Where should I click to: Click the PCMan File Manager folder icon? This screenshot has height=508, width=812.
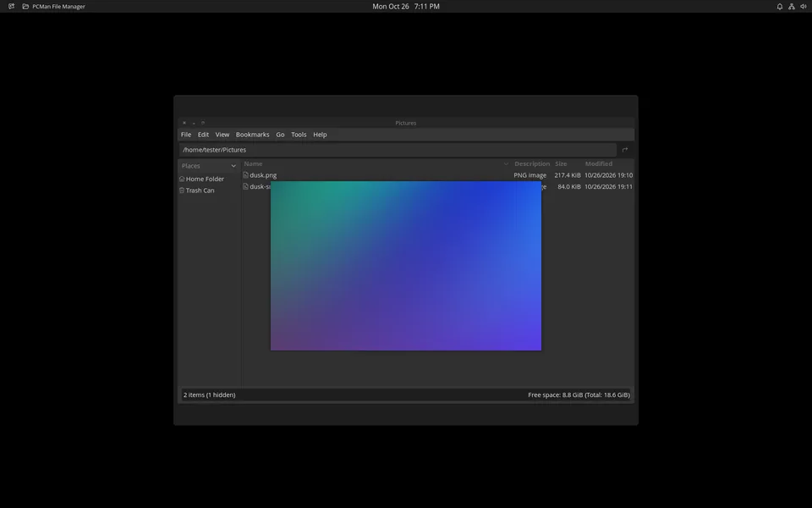25,6
